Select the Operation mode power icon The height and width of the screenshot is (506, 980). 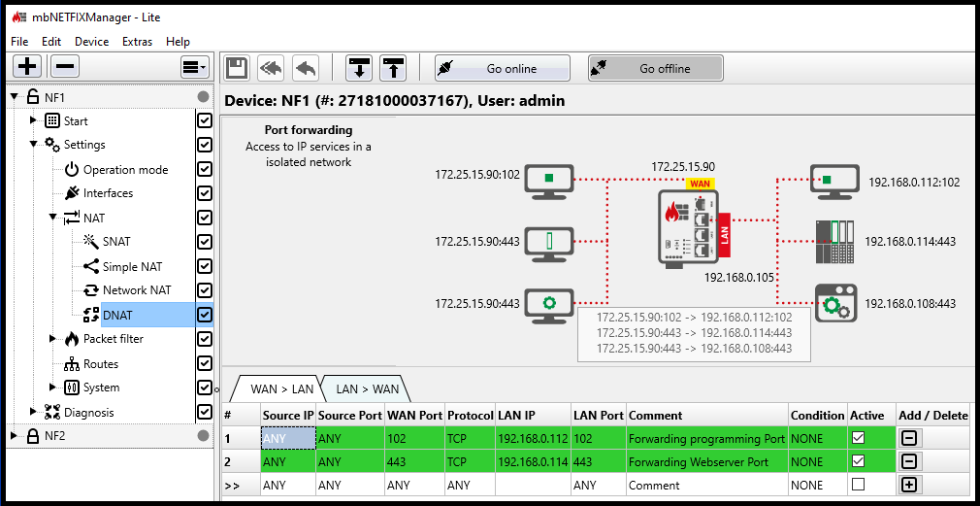click(73, 170)
